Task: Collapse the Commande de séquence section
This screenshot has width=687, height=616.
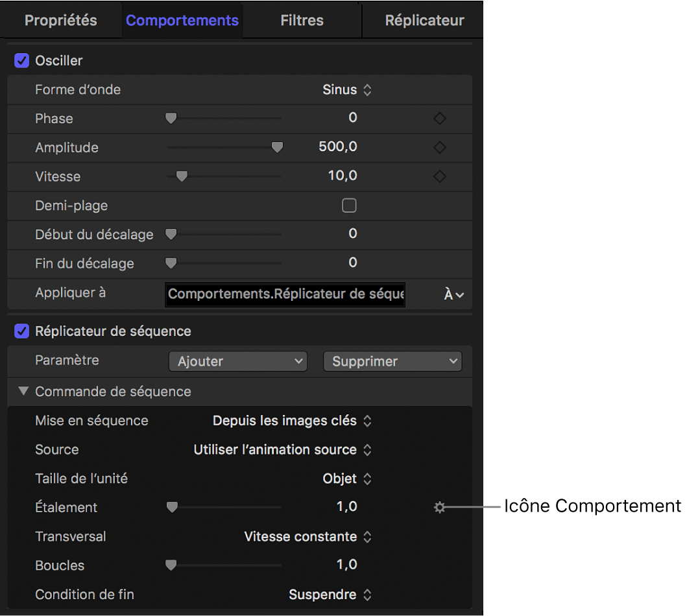Action: 23,391
